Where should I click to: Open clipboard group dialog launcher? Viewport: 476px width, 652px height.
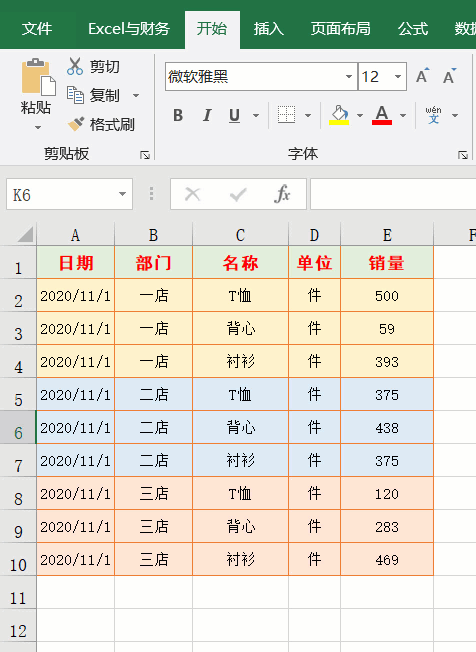pyautogui.click(x=145, y=156)
